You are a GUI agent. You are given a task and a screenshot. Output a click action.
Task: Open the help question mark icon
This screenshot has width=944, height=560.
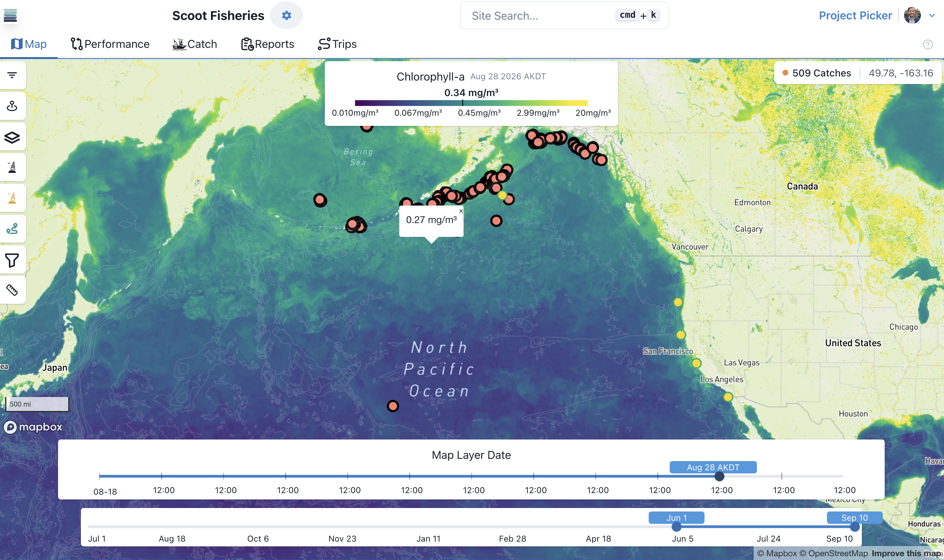coord(928,44)
